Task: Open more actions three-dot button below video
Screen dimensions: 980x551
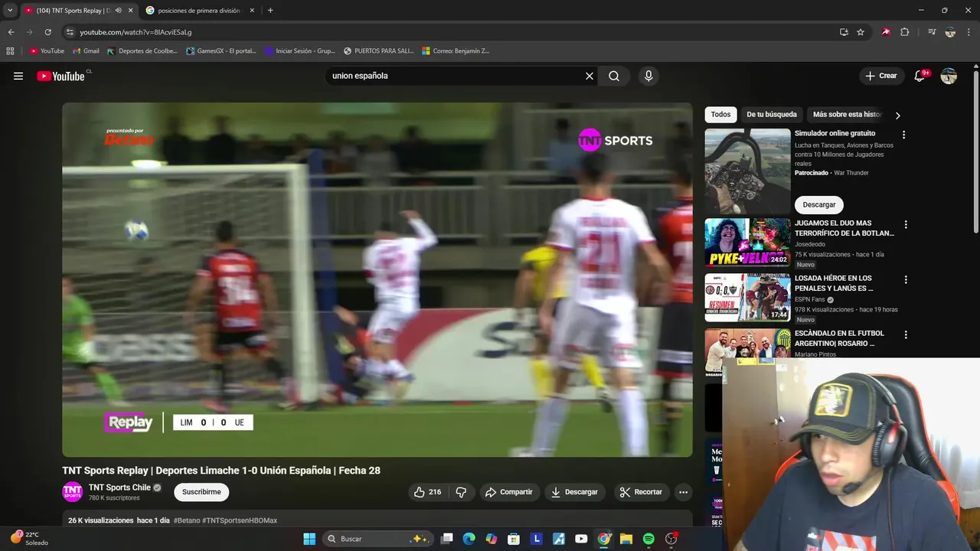Action: pos(683,492)
